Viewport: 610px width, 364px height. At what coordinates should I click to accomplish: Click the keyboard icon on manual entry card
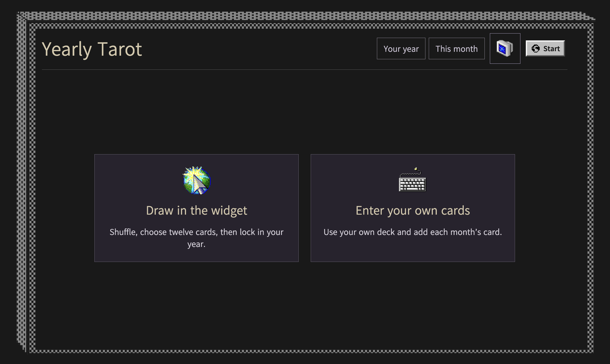413,180
